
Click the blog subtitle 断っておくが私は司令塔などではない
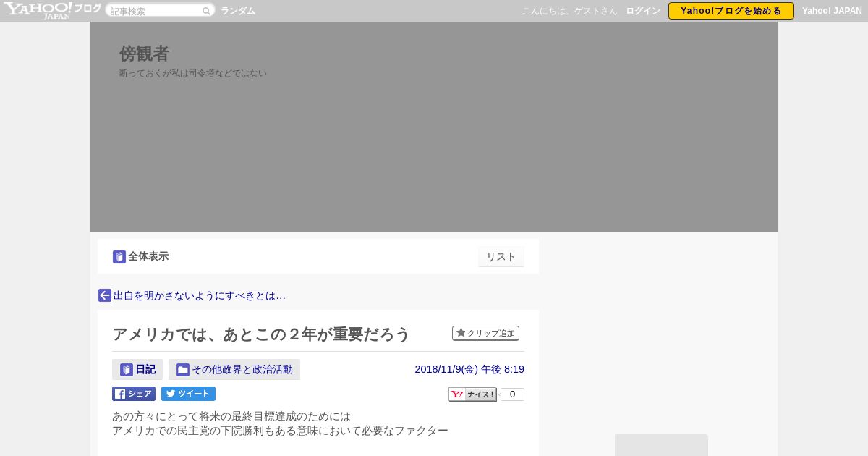tap(193, 73)
